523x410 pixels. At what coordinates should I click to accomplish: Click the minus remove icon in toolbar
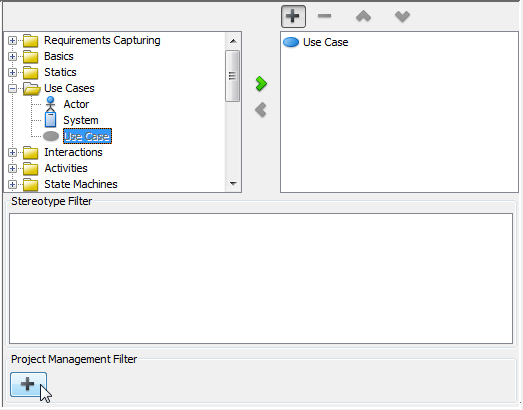(x=324, y=16)
